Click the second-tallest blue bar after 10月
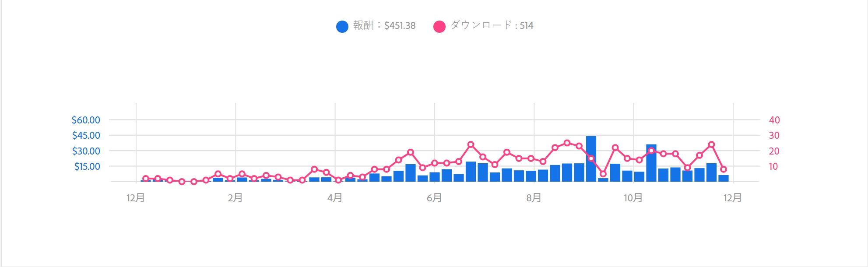This screenshot has height=267, width=868. point(651,163)
